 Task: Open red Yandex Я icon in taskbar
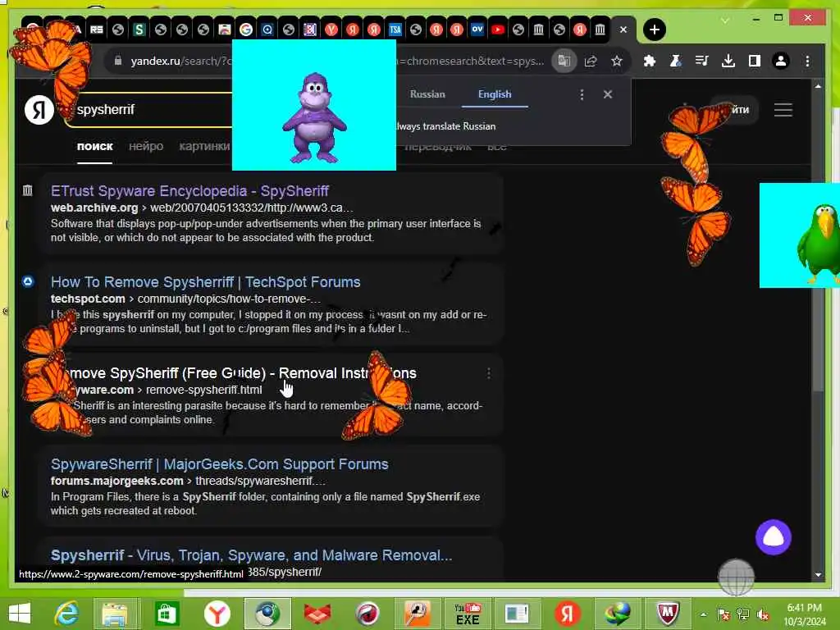click(x=568, y=614)
